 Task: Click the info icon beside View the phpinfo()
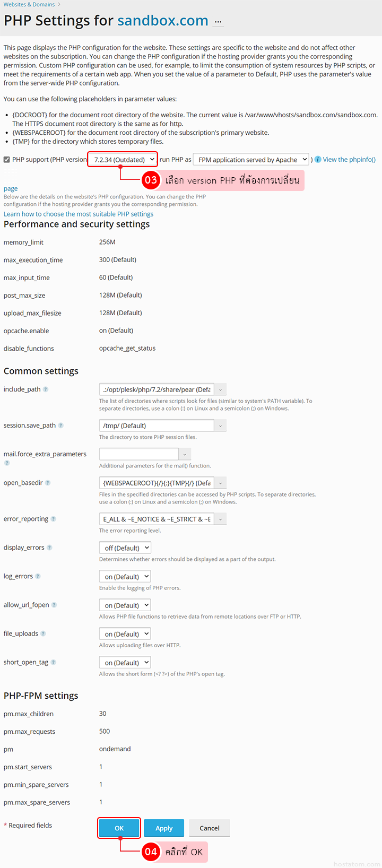(318, 160)
